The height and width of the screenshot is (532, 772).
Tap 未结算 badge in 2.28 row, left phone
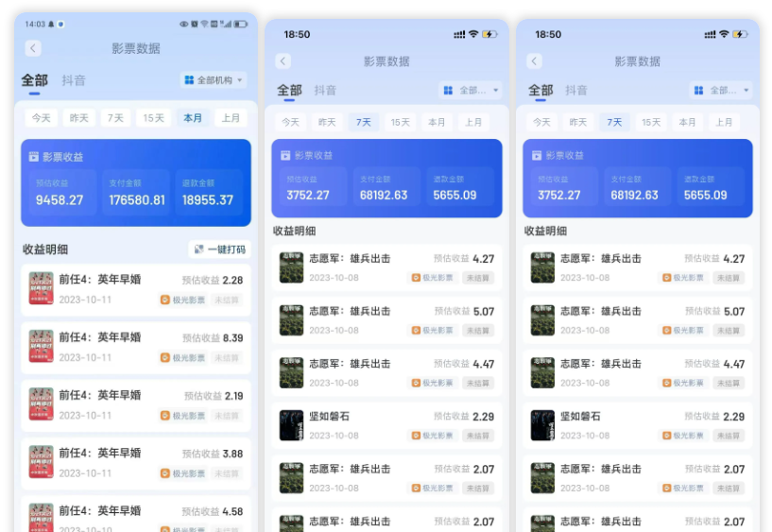(x=227, y=300)
